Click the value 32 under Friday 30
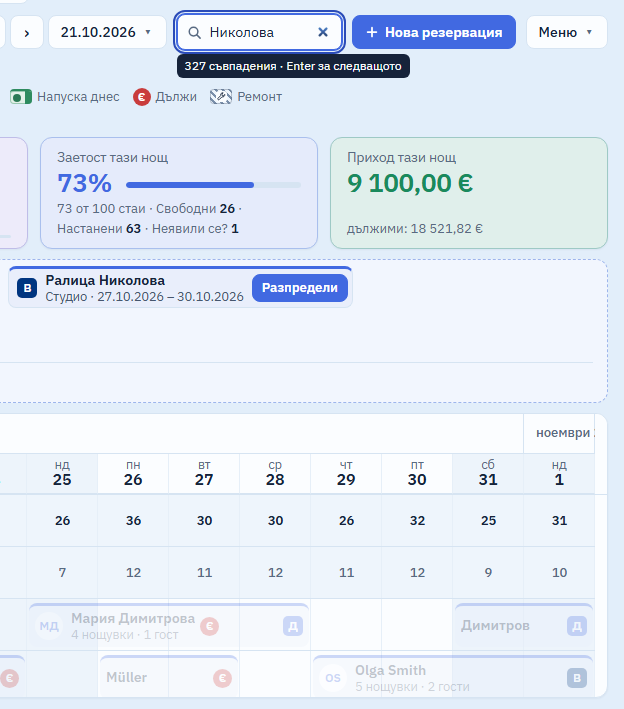624x709 pixels. [417, 520]
